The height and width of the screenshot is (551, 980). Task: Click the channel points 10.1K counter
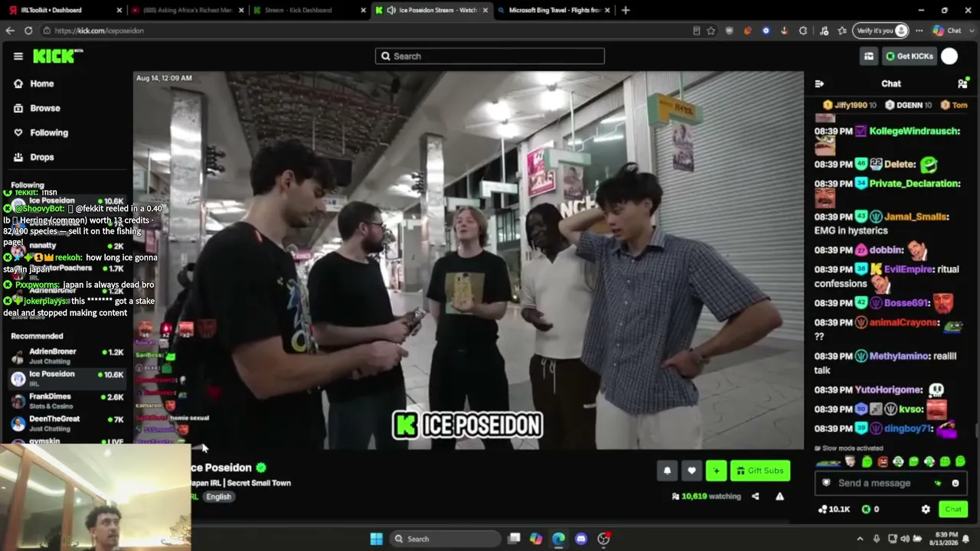tap(835, 509)
